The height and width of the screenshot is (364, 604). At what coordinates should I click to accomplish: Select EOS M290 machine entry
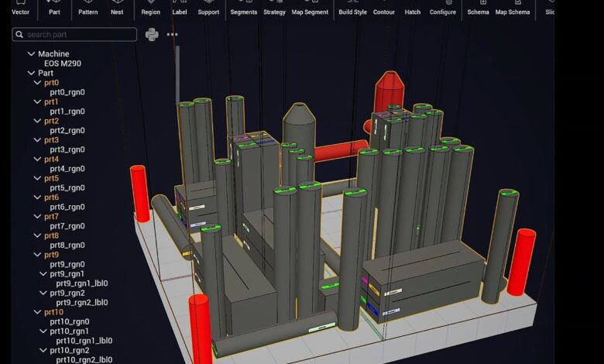pyautogui.click(x=60, y=64)
